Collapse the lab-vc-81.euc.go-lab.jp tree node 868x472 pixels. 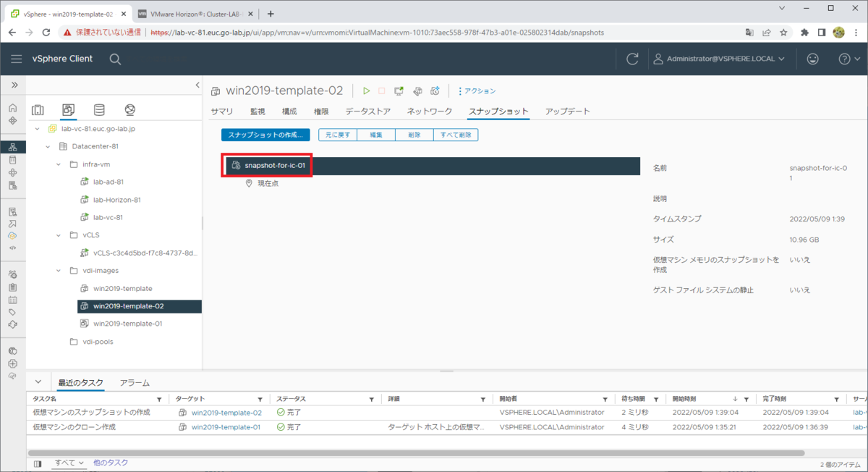coord(38,129)
